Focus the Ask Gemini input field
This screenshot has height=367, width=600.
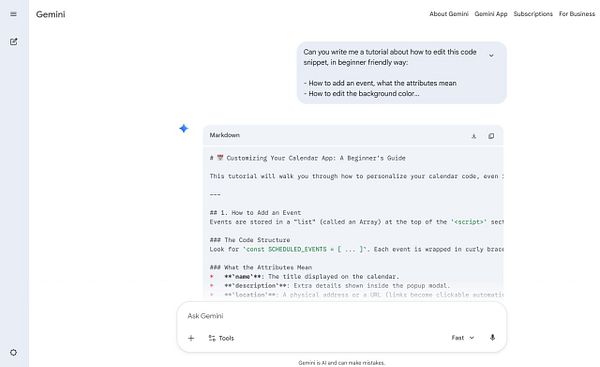pyautogui.click(x=341, y=316)
